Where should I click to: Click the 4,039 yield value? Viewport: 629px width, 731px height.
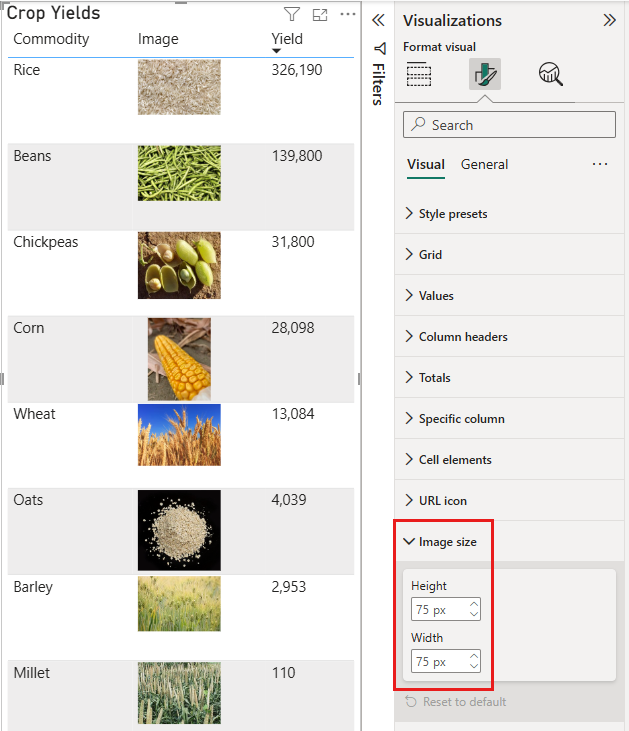pyautogui.click(x=289, y=500)
